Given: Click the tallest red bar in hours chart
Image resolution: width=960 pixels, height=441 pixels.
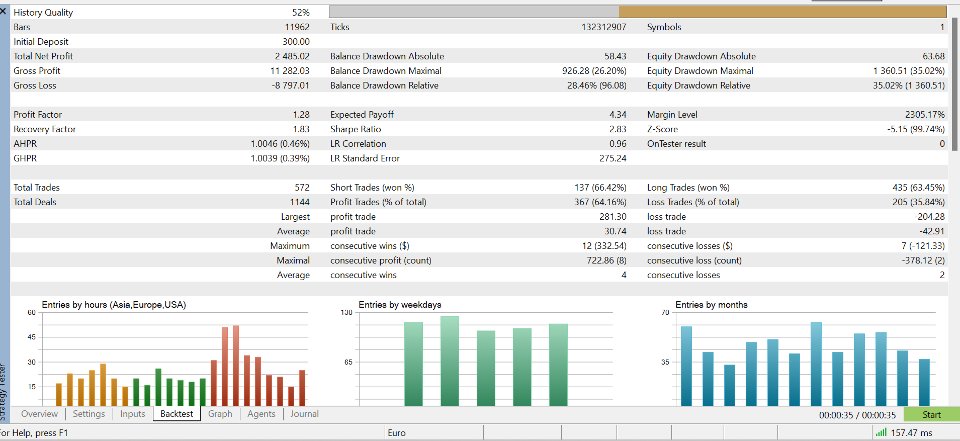Looking at the screenshot, I should [236, 365].
